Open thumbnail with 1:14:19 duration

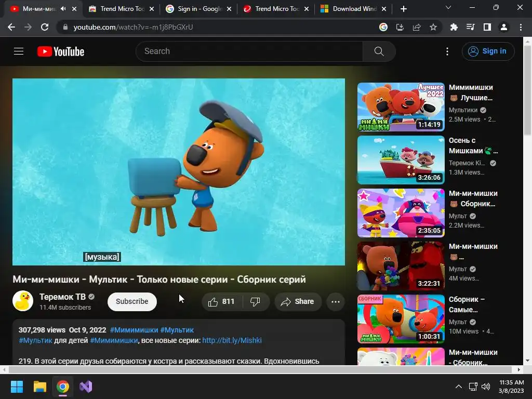401,107
